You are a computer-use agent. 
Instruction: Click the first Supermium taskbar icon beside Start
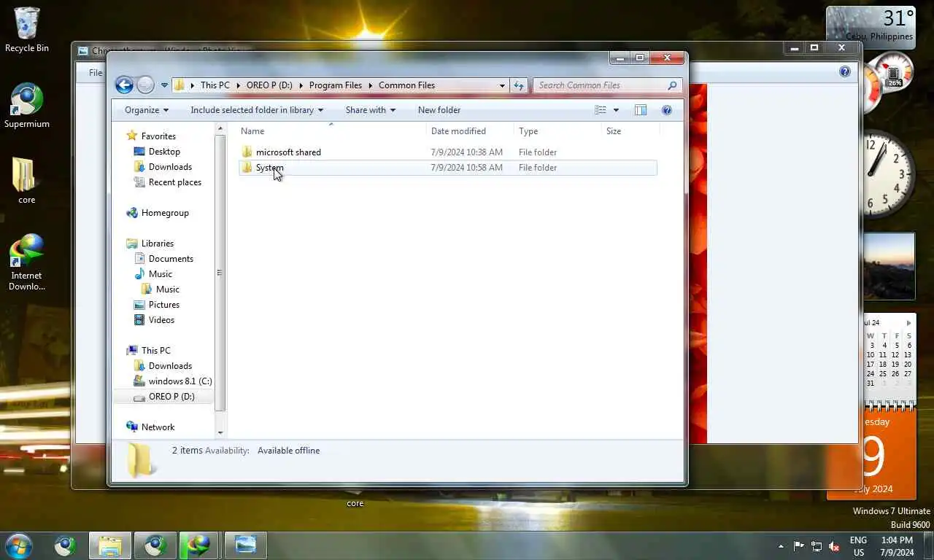coord(66,545)
